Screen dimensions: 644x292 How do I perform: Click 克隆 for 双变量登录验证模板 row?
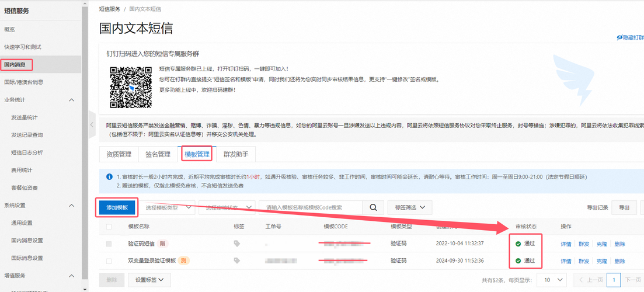(602, 261)
